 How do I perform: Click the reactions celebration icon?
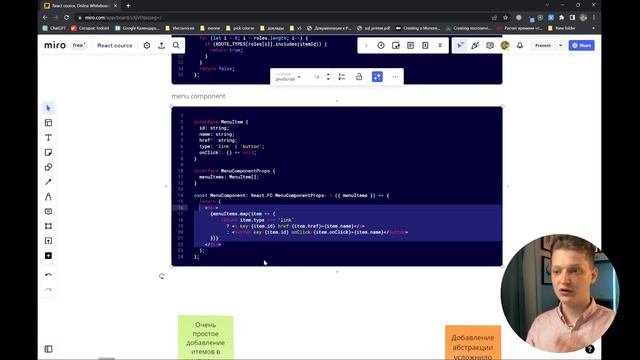tap(475, 45)
